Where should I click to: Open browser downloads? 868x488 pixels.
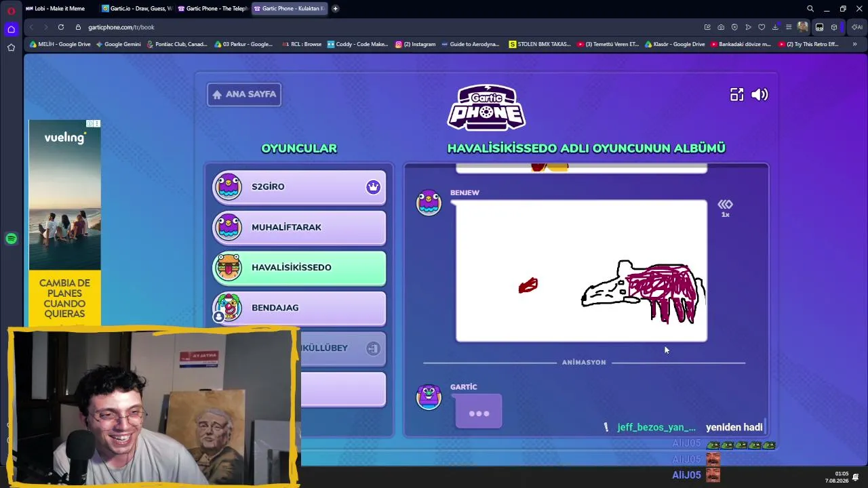click(x=775, y=27)
